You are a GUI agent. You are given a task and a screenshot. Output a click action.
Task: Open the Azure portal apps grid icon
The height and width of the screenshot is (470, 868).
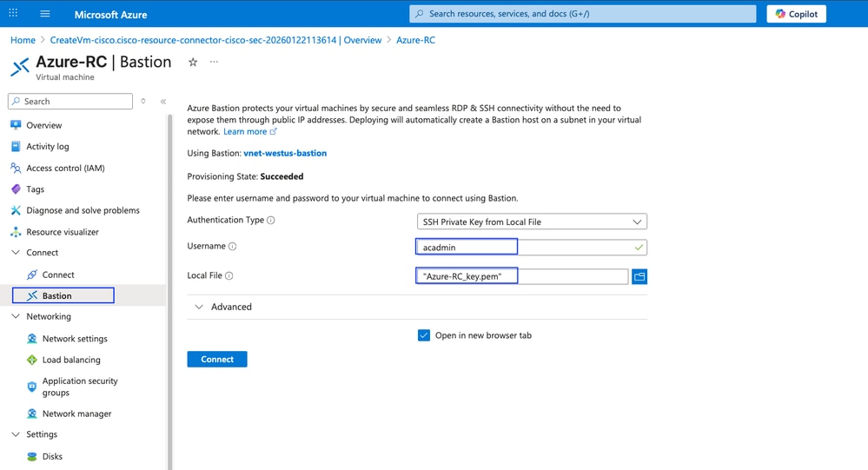point(13,13)
